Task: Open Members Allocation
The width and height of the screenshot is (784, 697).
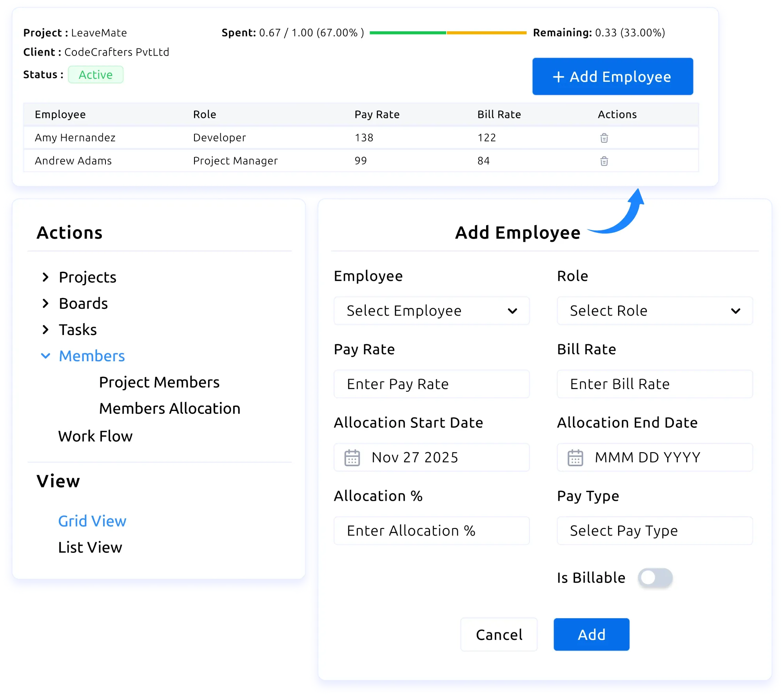Action: (x=170, y=408)
